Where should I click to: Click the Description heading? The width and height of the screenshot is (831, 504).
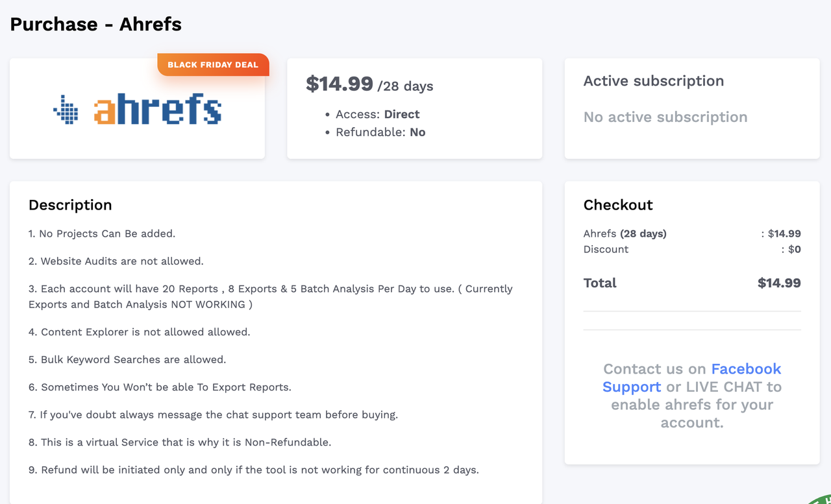point(70,205)
